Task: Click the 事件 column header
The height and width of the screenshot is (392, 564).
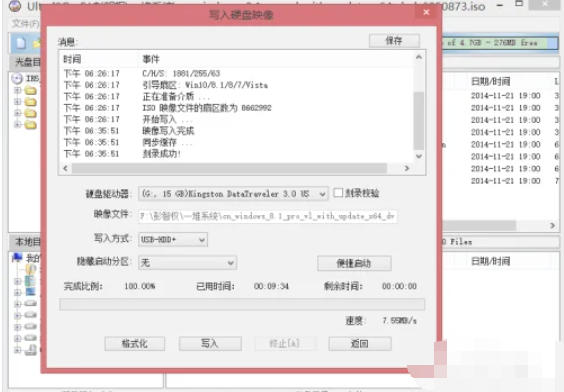Action: [x=151, y=59]
